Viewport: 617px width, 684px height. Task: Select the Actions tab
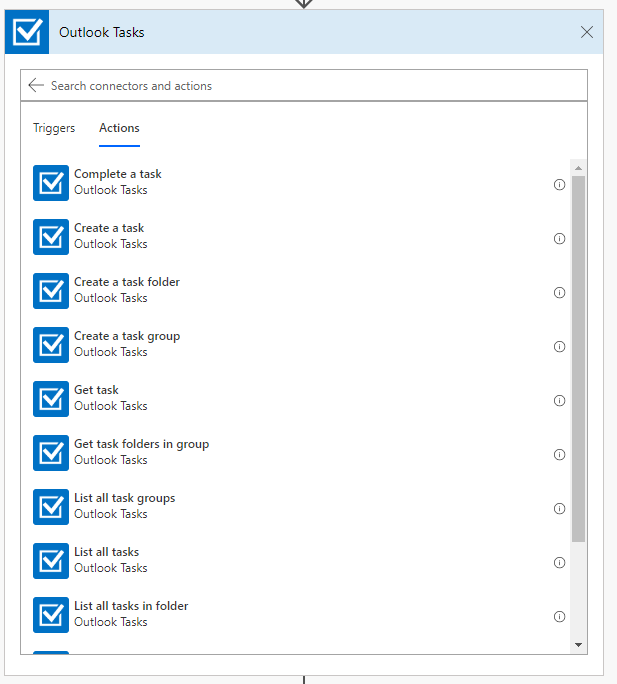tap(119, 128)
